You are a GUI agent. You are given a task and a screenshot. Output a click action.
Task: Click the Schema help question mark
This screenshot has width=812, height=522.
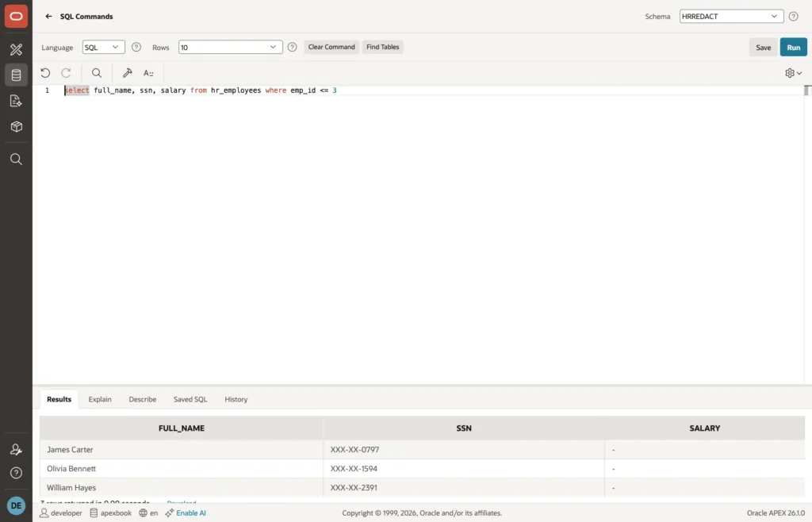(x=793, y=17)
